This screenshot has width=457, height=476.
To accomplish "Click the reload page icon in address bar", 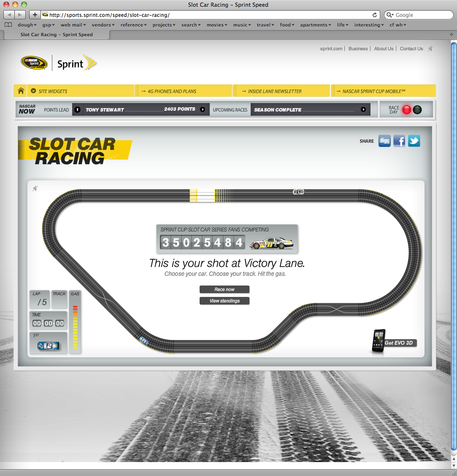I will [375, 15].
